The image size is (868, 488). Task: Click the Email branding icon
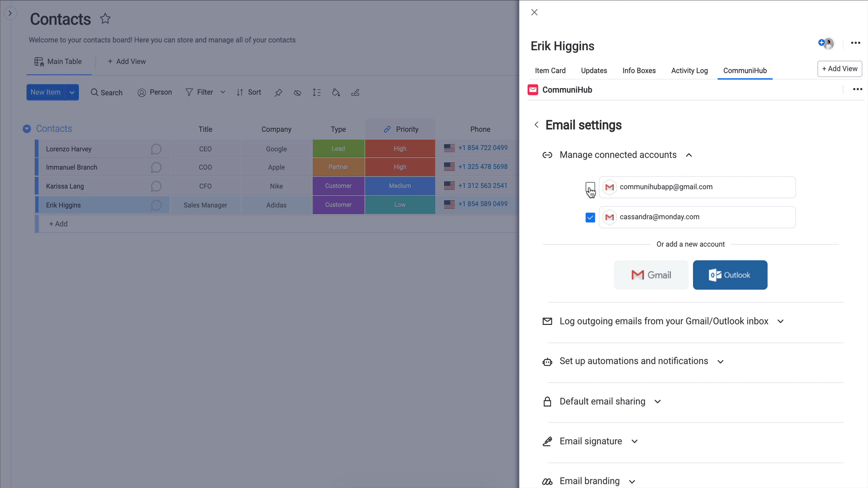(x=547, y=481)
